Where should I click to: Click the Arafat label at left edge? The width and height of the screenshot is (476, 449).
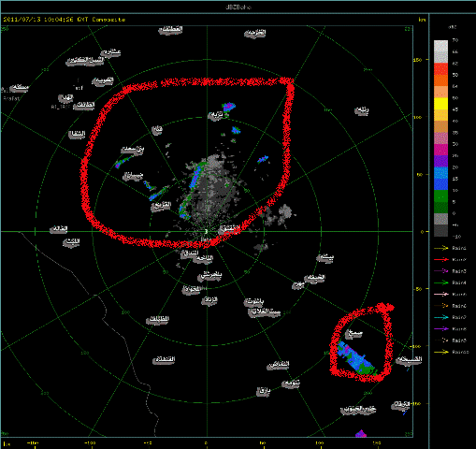click(11, 98)
